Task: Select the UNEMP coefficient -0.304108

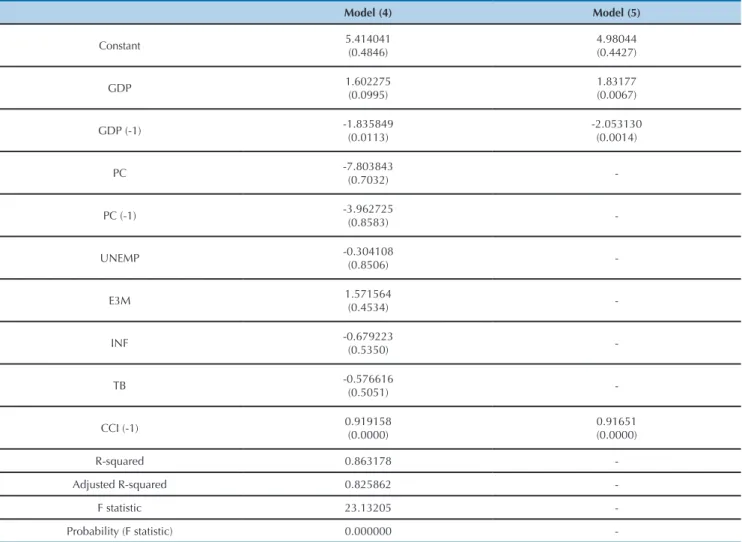Action: (368, 251)
